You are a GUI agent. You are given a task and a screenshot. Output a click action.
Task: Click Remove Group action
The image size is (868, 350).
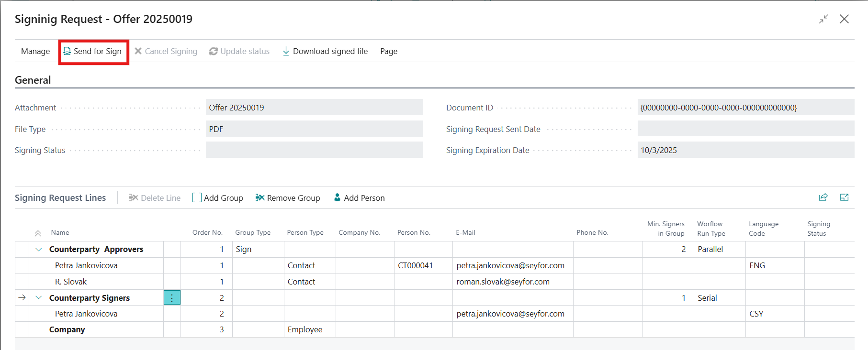click(x=288, y=198)
